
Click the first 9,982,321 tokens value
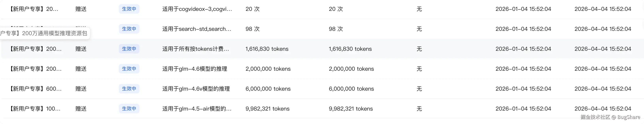(x=267, y=109)
